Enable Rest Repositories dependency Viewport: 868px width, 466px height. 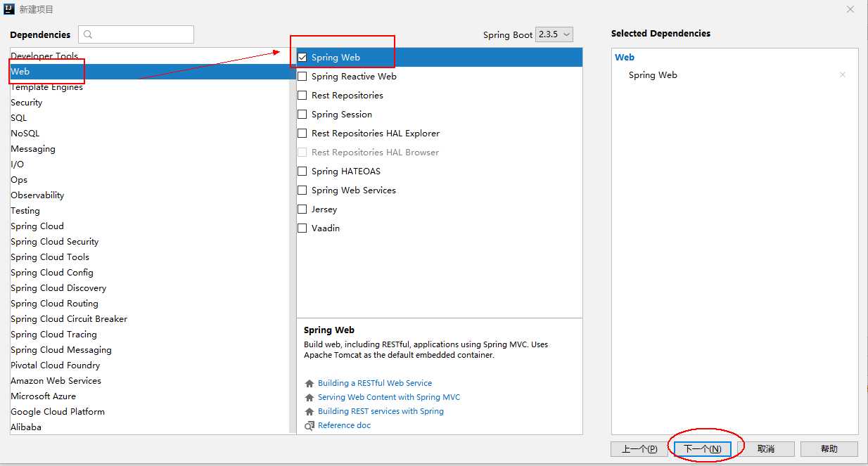pos(302,96)
